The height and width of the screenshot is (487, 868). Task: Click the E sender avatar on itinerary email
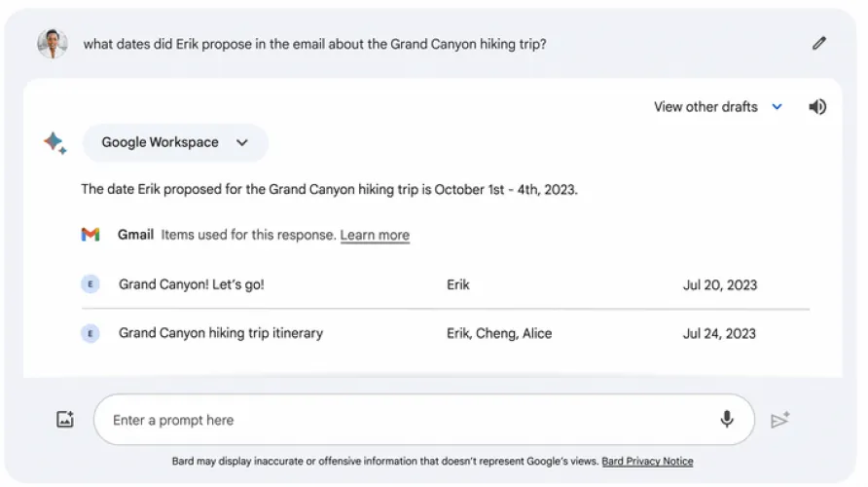coord(90,333)
